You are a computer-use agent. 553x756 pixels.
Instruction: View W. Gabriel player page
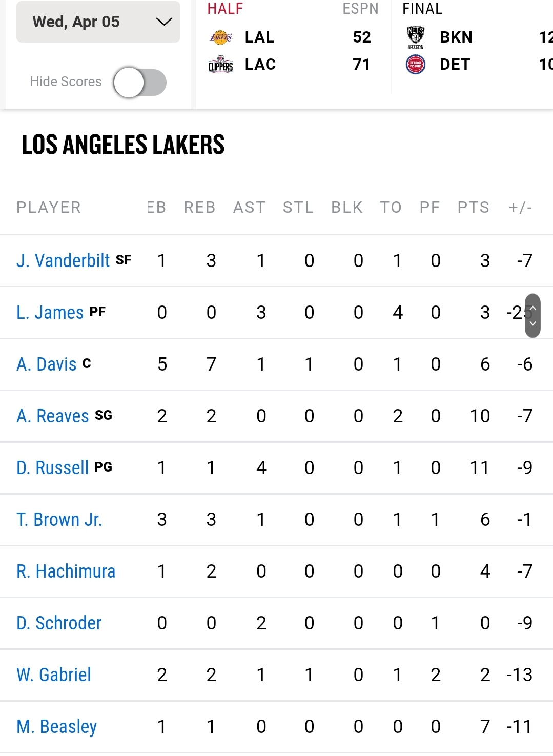(x=54, y=675)
